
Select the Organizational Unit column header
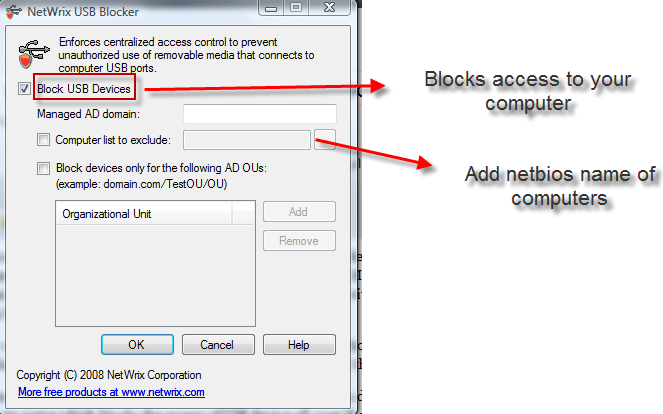(144, 214)
